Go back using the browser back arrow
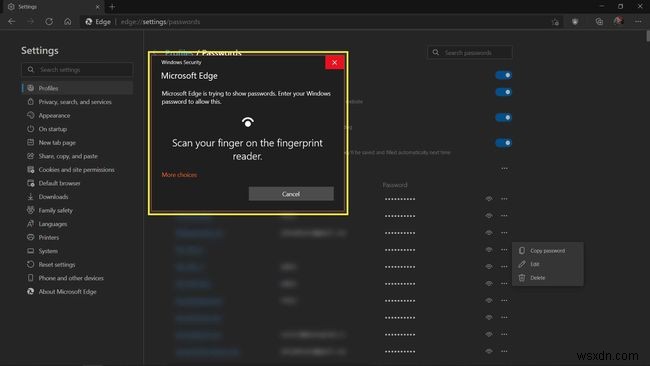Image resolution: width=650 pixels, height=366 pixels. click(12, 22)
